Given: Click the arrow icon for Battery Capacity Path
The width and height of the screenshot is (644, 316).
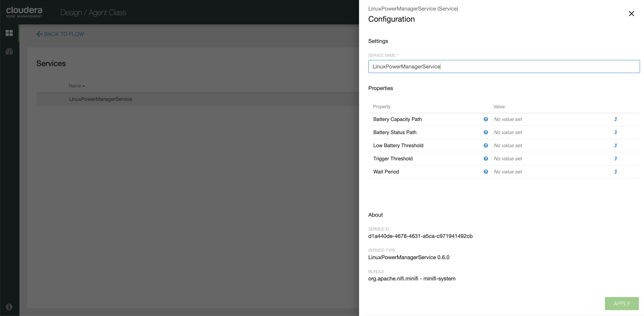Looking at the screenshot, I should point(616,119).
